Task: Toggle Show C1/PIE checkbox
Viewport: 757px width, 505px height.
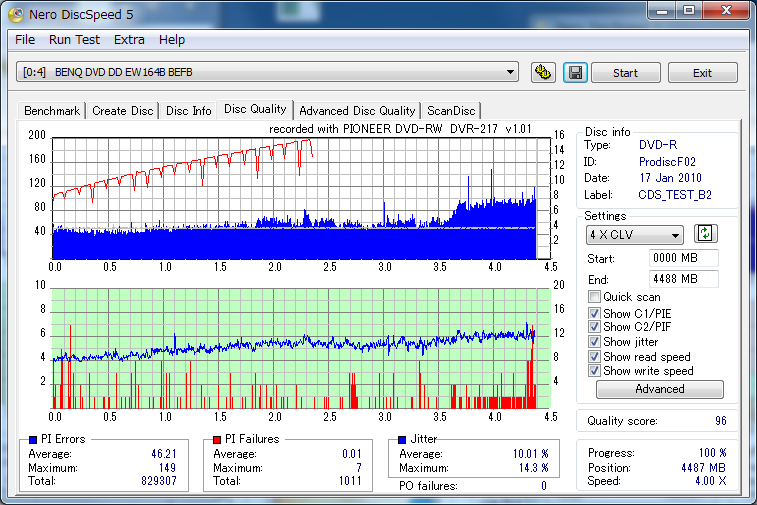Action: click(594, 313)
